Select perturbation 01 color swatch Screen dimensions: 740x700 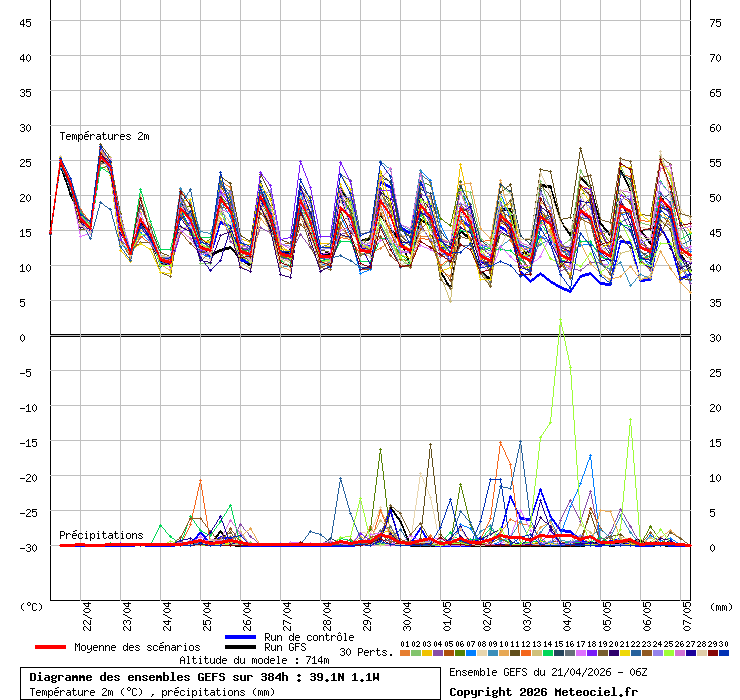404,653
